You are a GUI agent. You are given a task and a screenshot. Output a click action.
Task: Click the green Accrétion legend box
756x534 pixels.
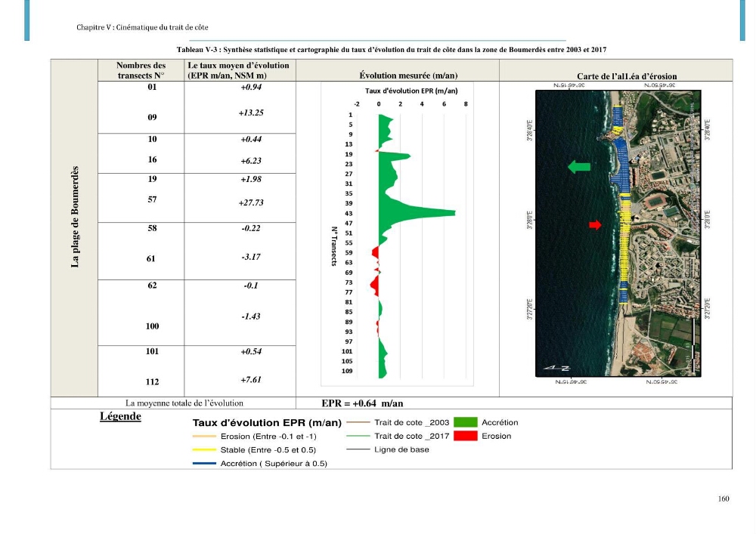tap(465, 422)
